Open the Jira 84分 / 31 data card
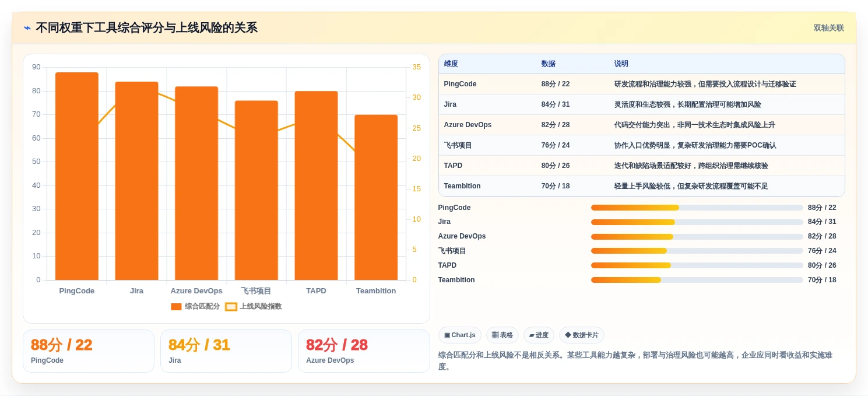 coord(226,351)
